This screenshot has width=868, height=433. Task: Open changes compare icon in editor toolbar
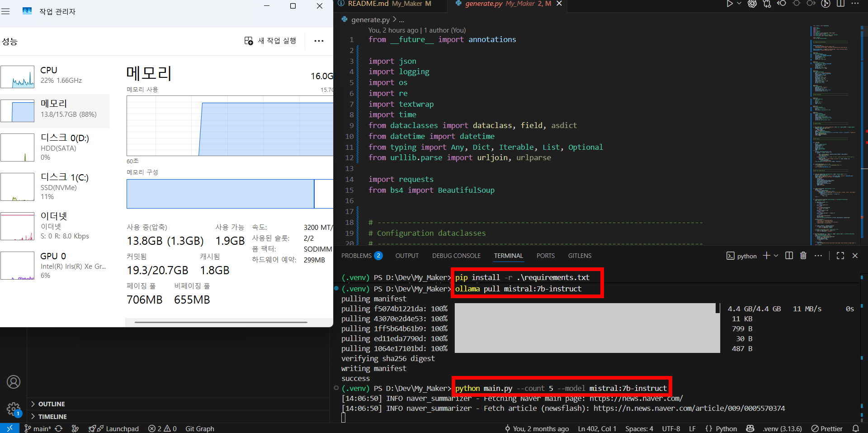point(767,4)
